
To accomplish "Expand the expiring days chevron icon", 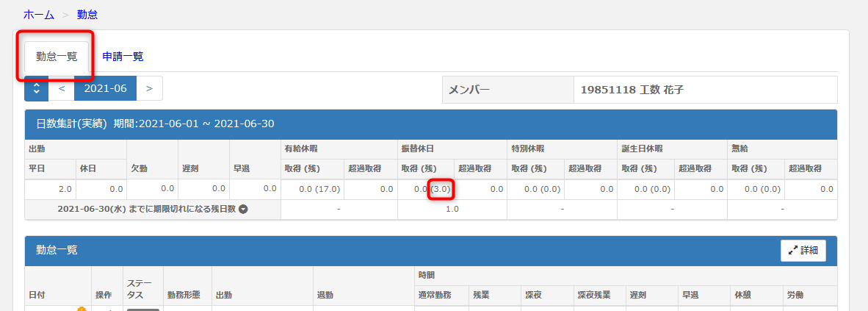I will (x=243, y=209).
